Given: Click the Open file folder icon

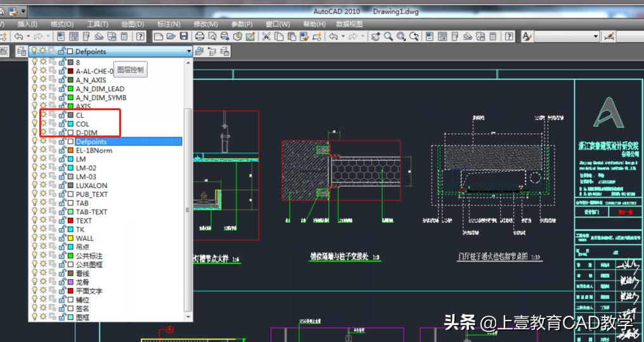Looking at the screenshot, I should point(171,37).
